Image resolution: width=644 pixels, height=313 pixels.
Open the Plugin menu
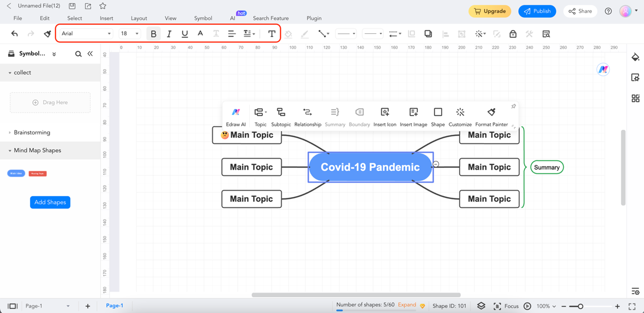[x=314, y=18]
